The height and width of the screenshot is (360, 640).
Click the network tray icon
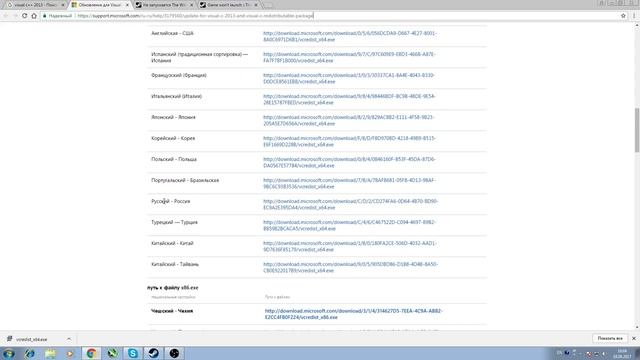coord(596,354)
